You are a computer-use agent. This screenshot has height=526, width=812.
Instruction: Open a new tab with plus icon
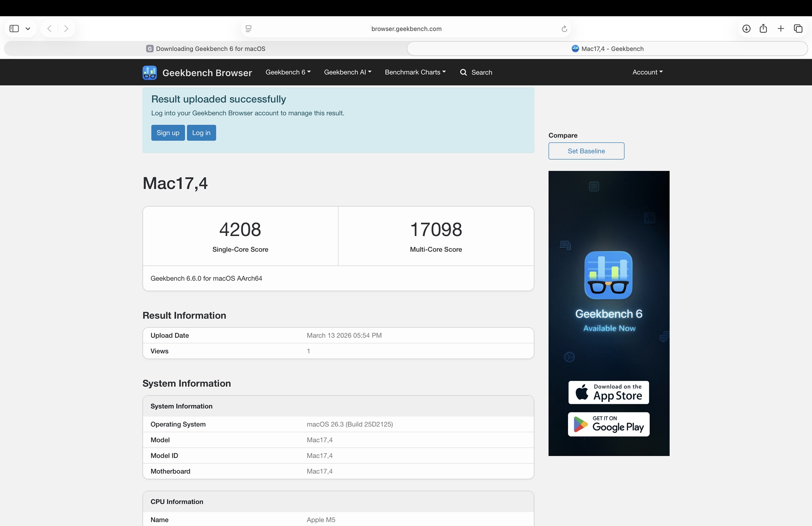(x=780, y=28)
